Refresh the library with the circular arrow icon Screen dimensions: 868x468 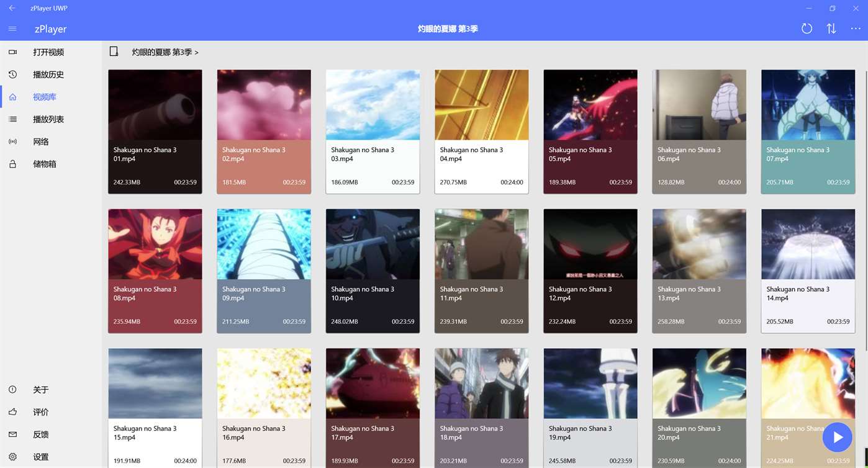coord(807,28)
